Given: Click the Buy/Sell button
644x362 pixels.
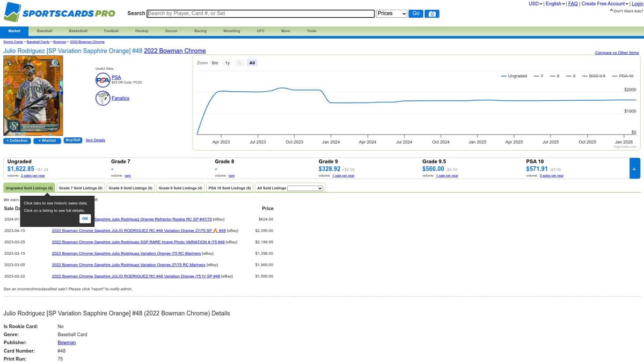Looking at the screenshot, I should pos(72,140).
